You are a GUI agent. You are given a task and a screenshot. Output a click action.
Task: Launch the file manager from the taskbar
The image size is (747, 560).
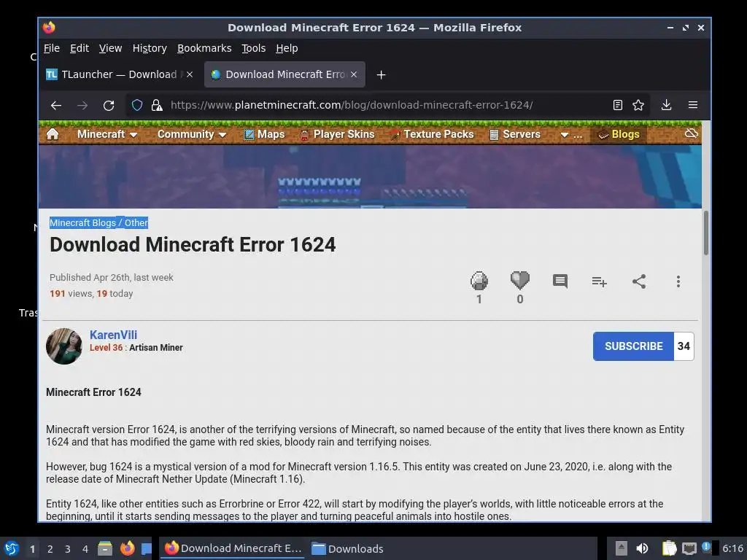pos(105,548)
